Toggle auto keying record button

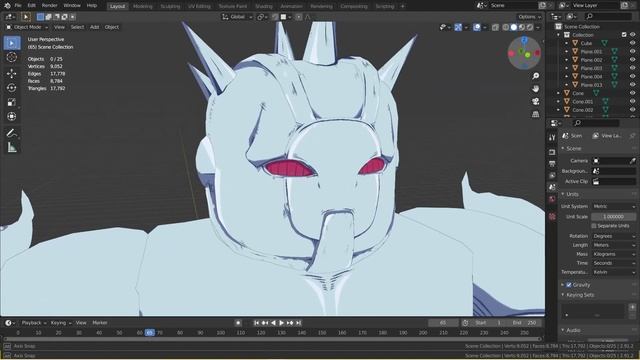(238, 323)
